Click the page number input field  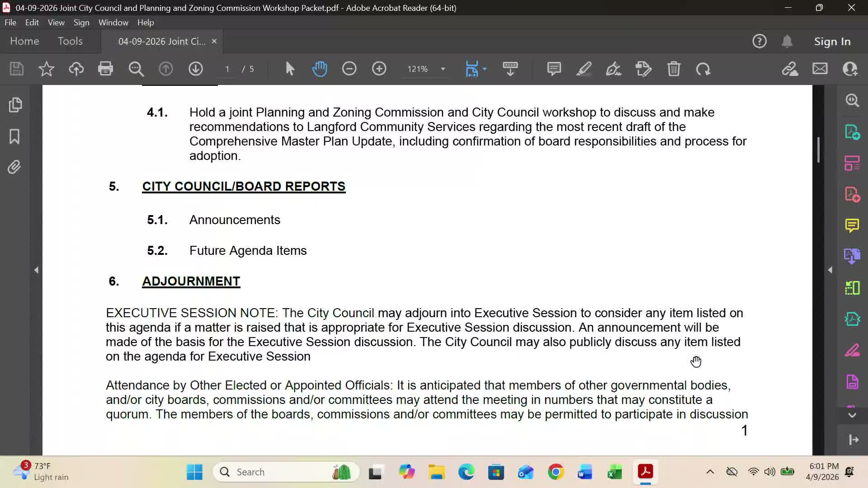point(227,69)
